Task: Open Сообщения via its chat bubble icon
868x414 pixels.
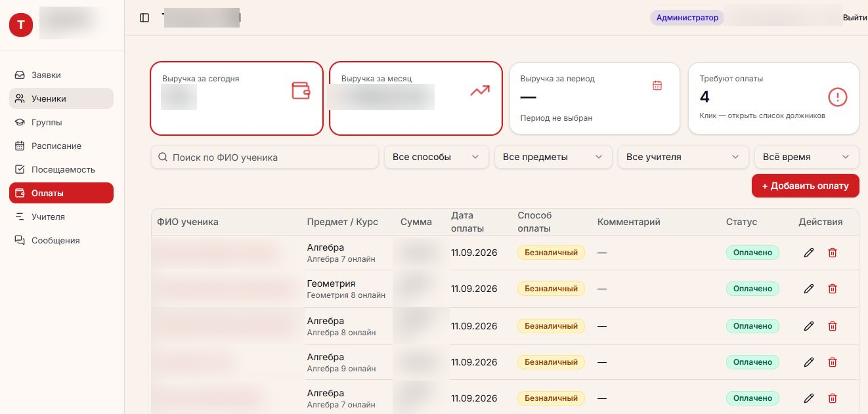Action: (20, 241)
